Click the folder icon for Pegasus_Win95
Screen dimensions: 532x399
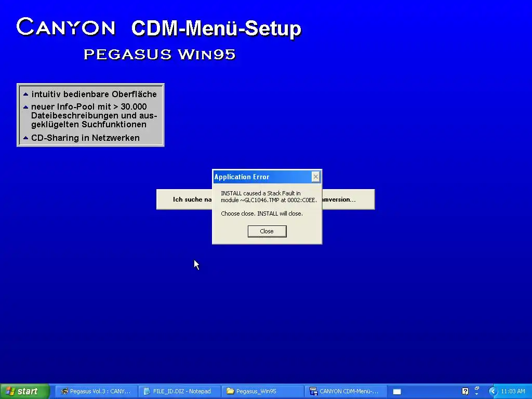[x=230, y=391]
